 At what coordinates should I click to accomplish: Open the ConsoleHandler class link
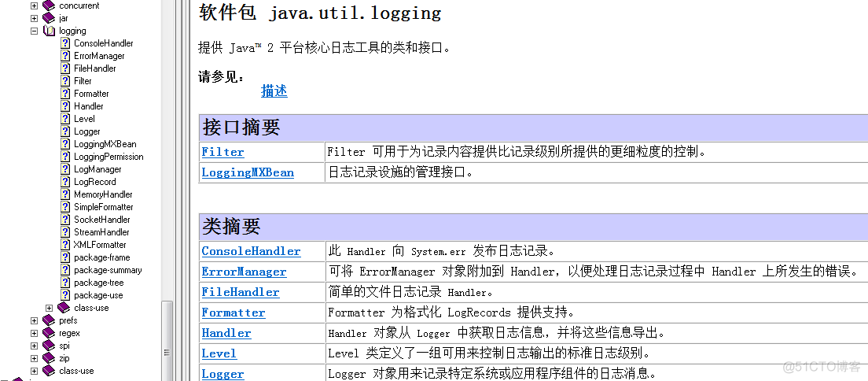[251, 251]
